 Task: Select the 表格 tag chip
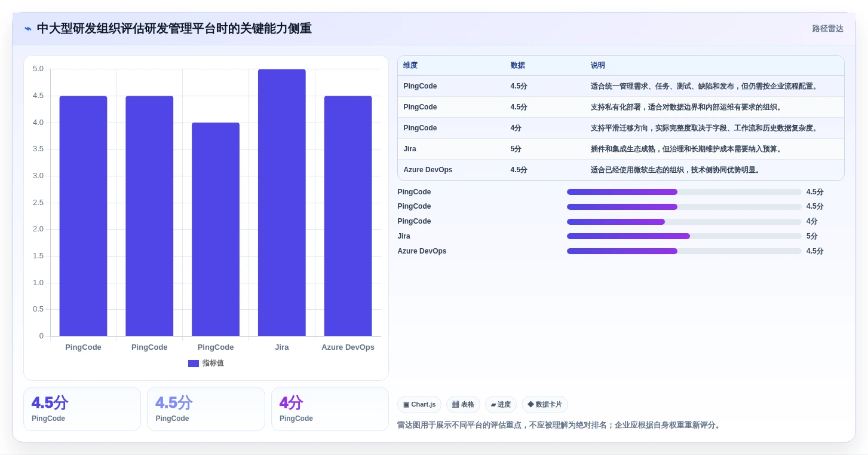(463, 405)
